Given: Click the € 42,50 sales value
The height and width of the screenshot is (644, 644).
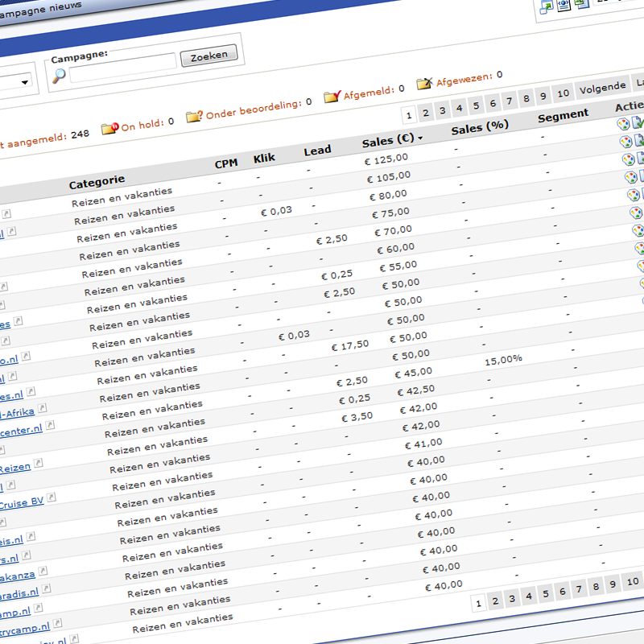Looking at the screenshot, I should 415,390.
